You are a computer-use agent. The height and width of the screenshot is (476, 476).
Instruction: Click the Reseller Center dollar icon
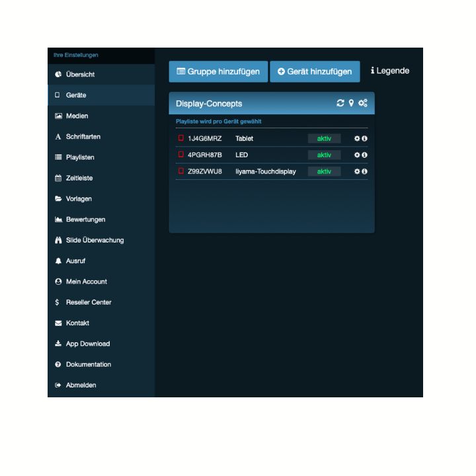57,302
